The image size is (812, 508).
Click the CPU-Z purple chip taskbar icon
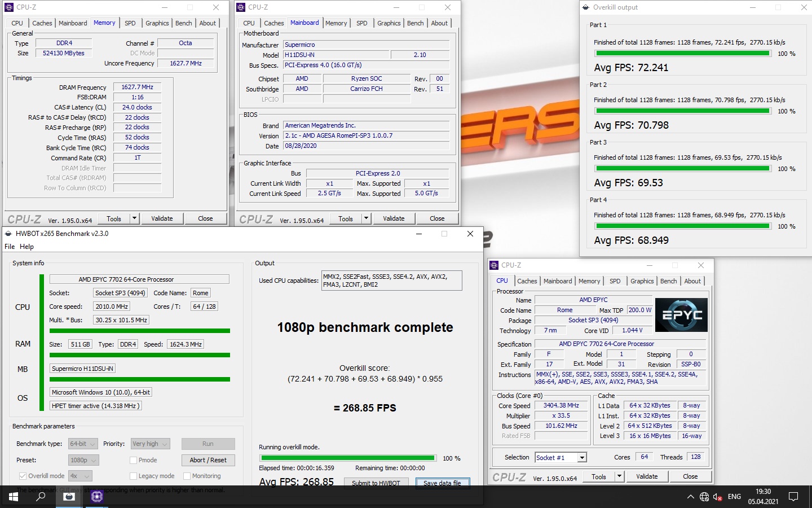96,497
